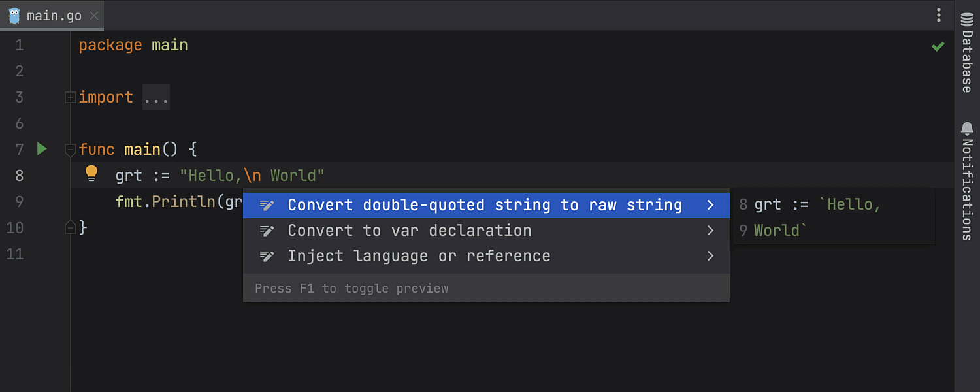
Task: Open the Database tool window
Action: click(x=967, y=52)
